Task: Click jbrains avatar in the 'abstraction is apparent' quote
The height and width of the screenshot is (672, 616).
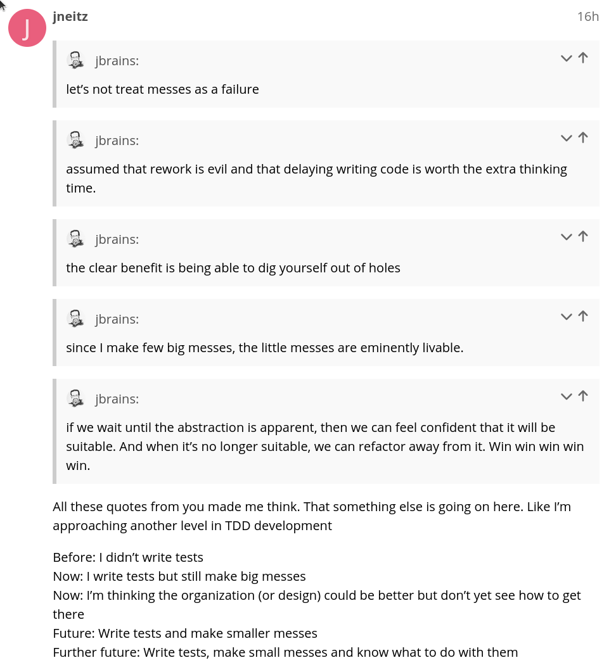Action: click(x=76, y=398)
